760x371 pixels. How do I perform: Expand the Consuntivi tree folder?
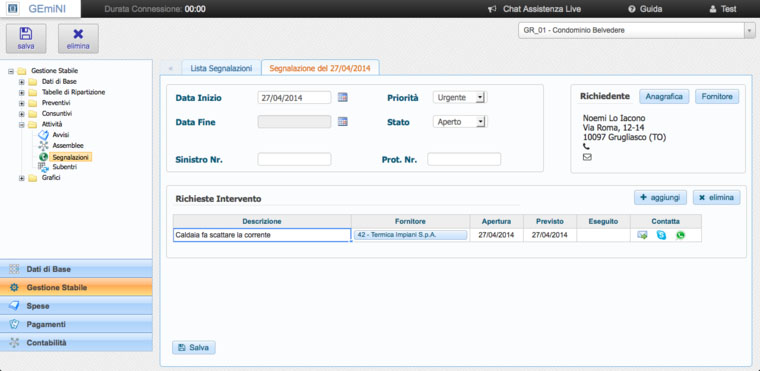click(21, 113)
